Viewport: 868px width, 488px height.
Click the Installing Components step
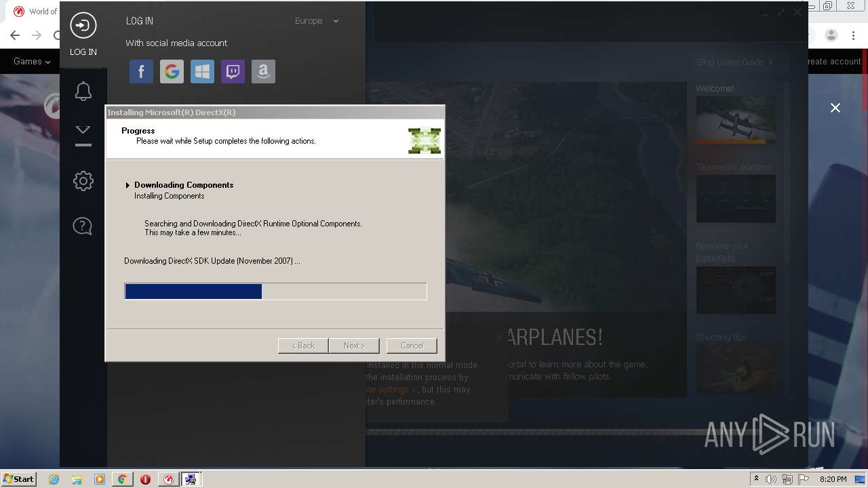pos(169,196)
